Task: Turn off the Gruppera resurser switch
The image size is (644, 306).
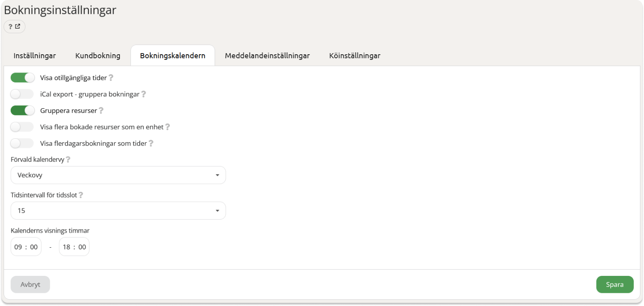Action: [23, 111]
